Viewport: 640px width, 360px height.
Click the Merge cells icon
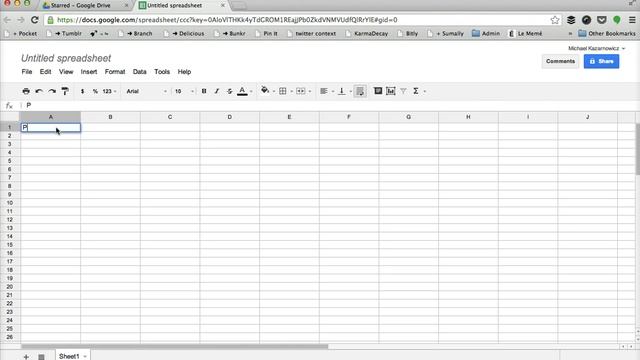click(300, 91)
